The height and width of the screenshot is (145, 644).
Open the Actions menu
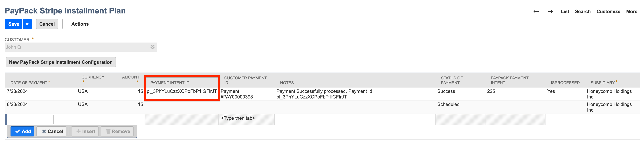[80, 24]
